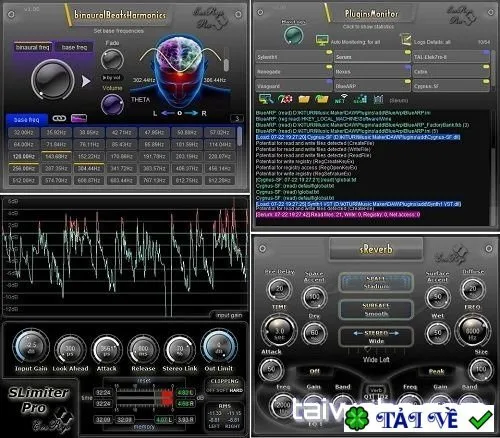Screen dimensions: 500x438
Task: Switch to the base freq tab near the top
Action: [x=74, y=47]
